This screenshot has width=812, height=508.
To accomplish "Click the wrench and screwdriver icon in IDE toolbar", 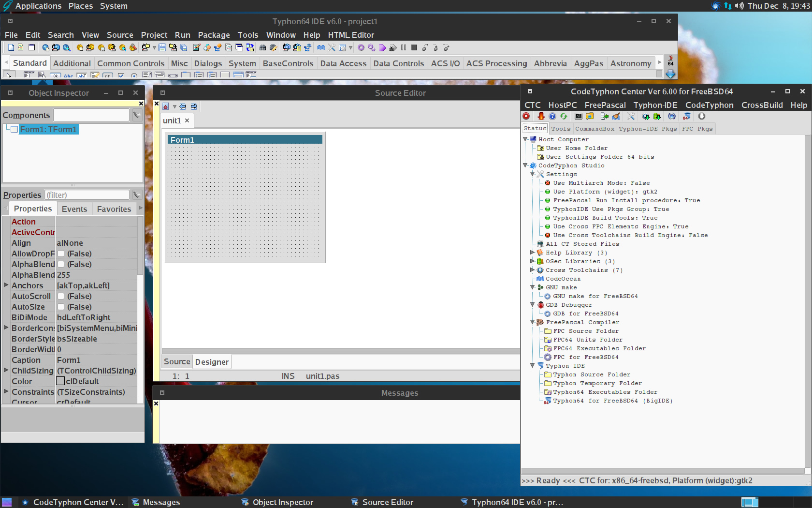I will pos(332,47).
